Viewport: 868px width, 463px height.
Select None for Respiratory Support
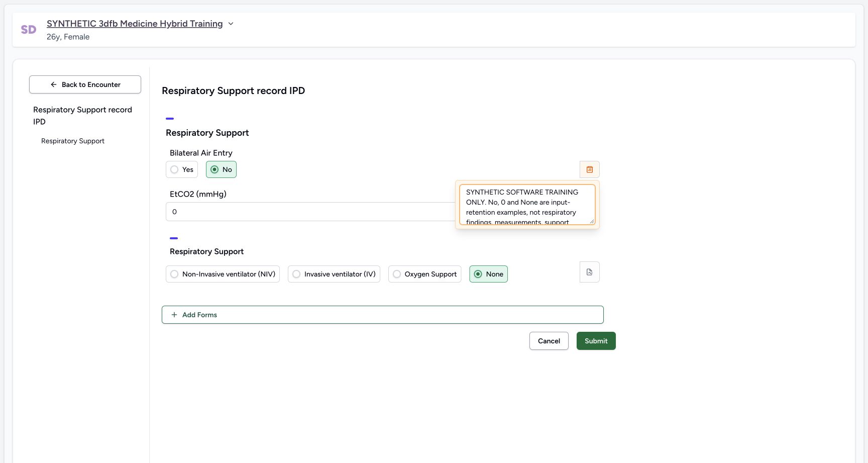tap(488, 274)
